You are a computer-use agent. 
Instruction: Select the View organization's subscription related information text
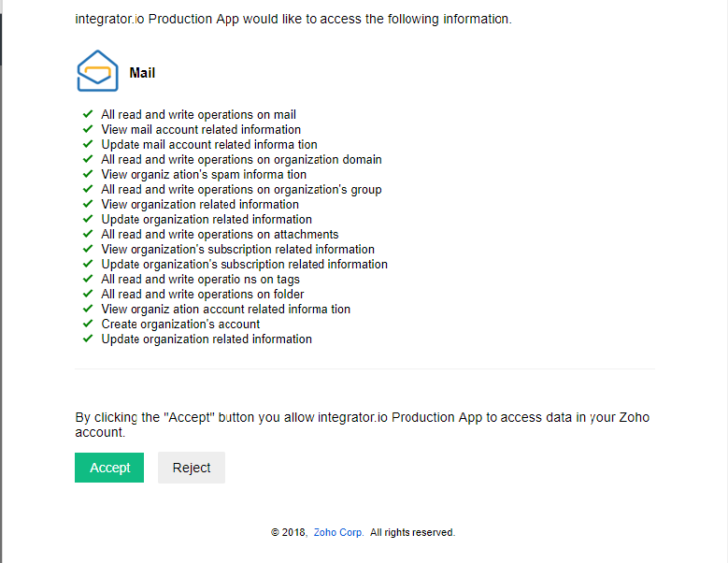(237, 250)
